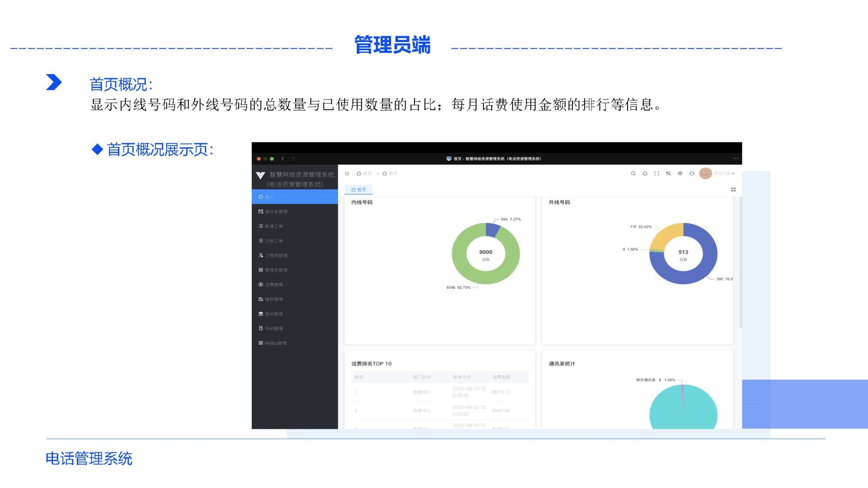The width and height of the screenshot is (868, 488).
Task: Click the search magnifier icon in header
Action: [x=633, y=174]
